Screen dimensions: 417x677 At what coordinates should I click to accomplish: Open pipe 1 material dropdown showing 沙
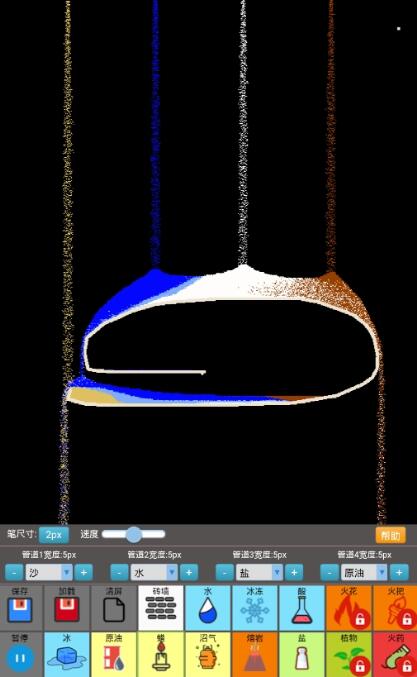coord(49,573)
